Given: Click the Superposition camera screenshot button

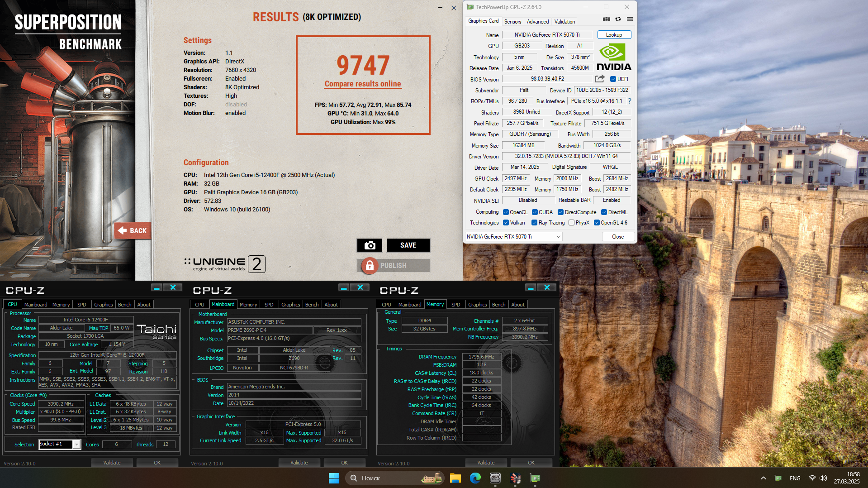Looking at the screenshot, I should (x=370, y=245).
